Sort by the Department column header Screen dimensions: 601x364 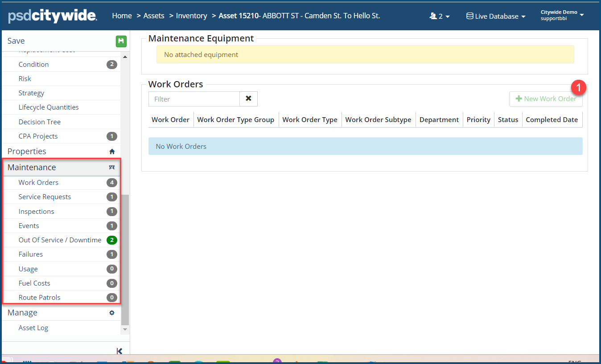coord(439,119)
